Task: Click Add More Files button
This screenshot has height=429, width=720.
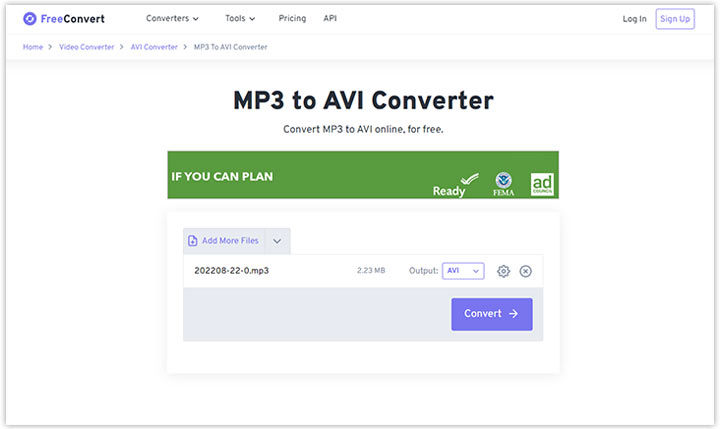Action: click(224, 241)
